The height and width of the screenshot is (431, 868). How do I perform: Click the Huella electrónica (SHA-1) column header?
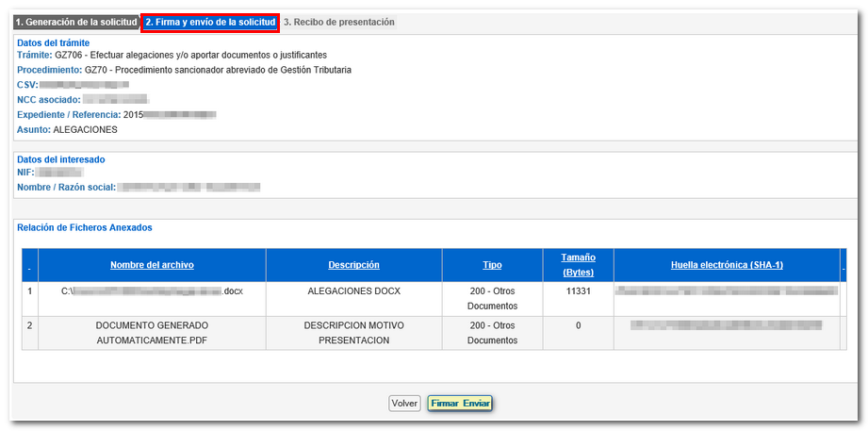(727, 265)
